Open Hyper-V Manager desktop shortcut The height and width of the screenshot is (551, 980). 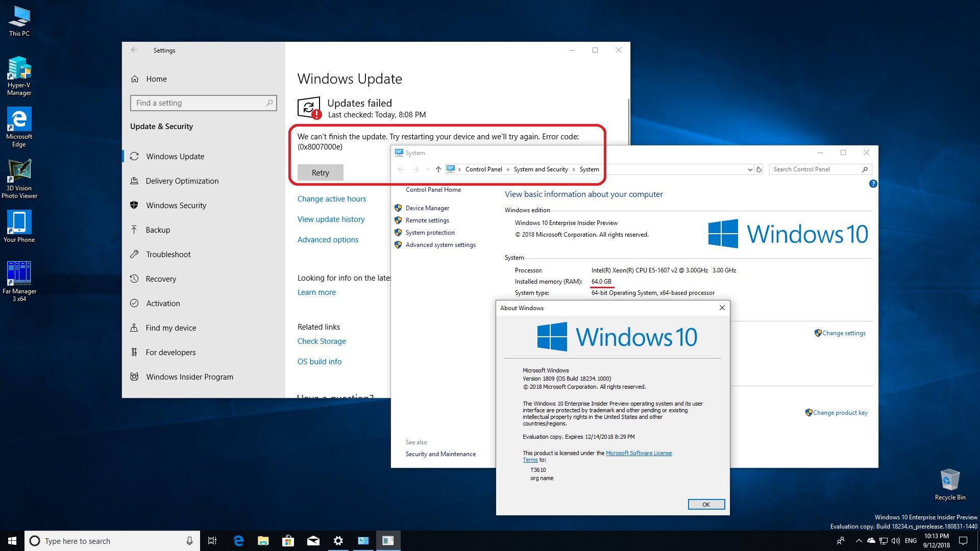pyautogui.click(x=19, y=76)
